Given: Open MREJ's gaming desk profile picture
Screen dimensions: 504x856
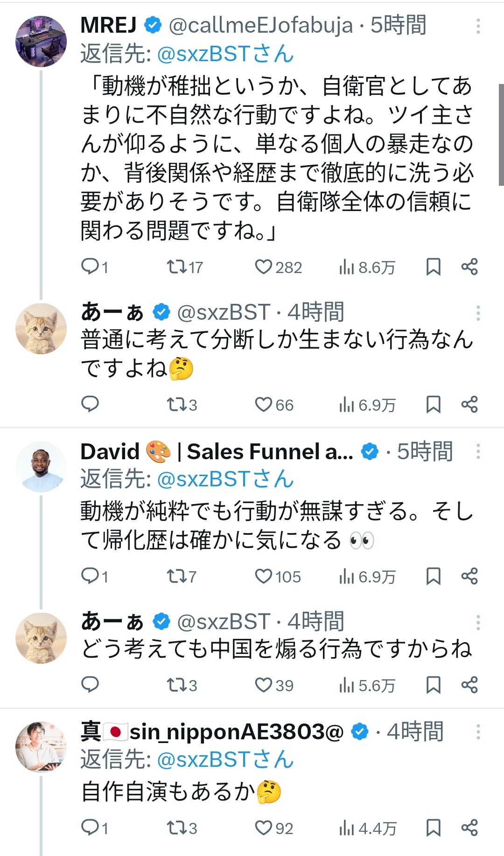Looking at the screenshot, I should tap(41, 42).
